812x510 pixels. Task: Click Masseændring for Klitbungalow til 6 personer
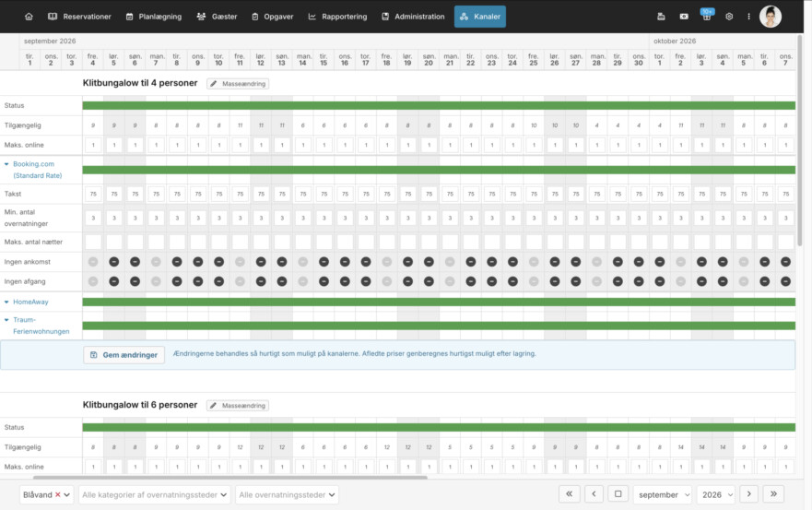coord(238,405)
